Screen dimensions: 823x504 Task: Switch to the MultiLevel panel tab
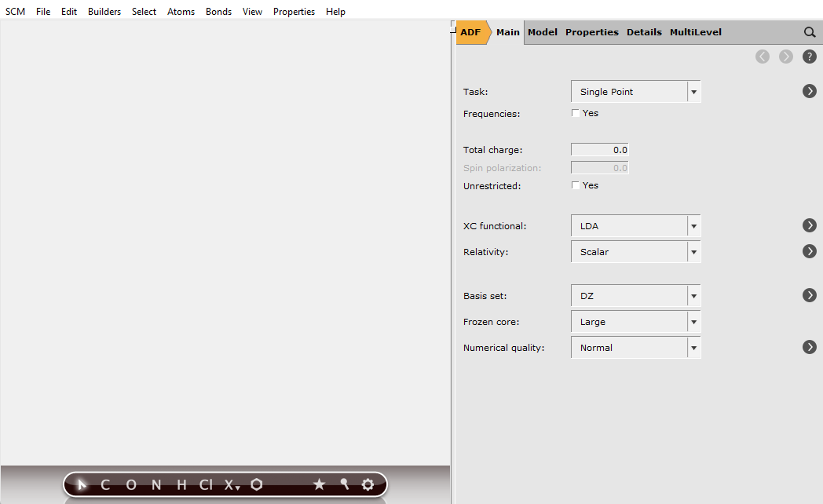point(695,32)
